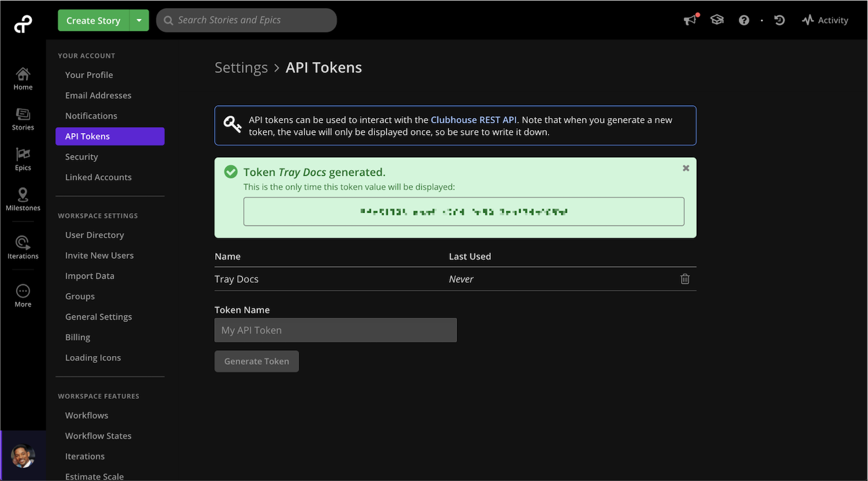Open the recent history clock icon

779,20
